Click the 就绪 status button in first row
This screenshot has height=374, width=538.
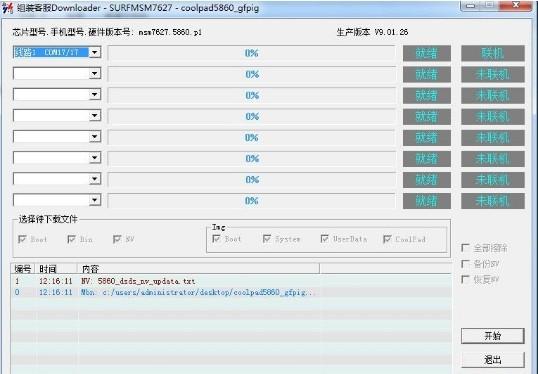(x=426, y=53)
